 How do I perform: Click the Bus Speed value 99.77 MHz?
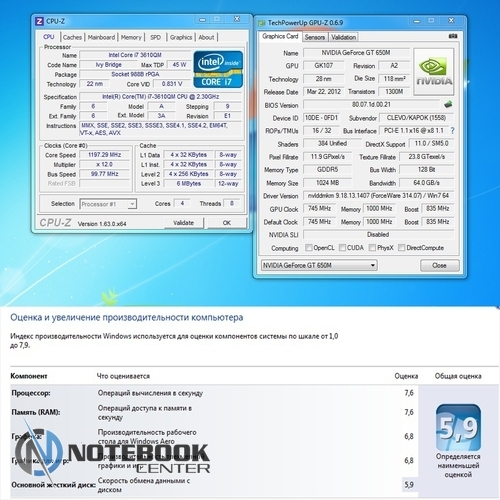click(104, 174)
